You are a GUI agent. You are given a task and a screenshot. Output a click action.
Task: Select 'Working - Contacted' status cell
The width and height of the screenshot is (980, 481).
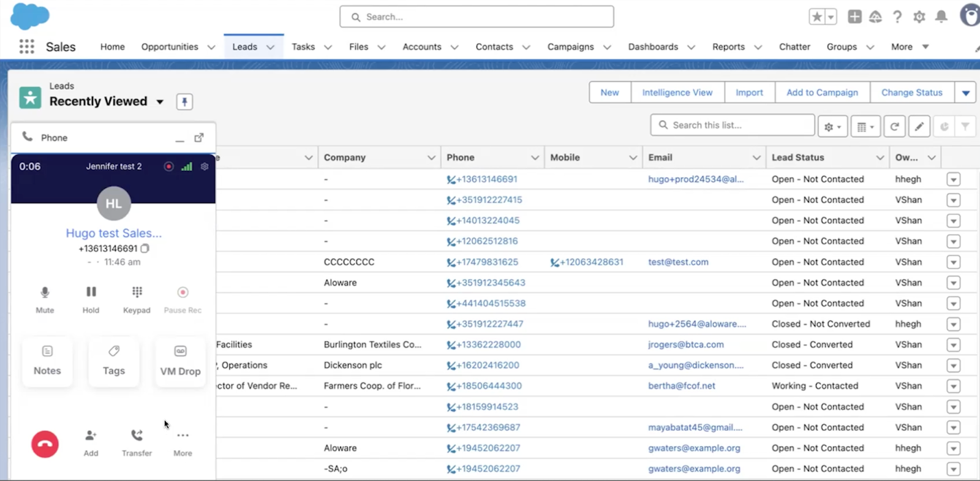pos(815,386)
